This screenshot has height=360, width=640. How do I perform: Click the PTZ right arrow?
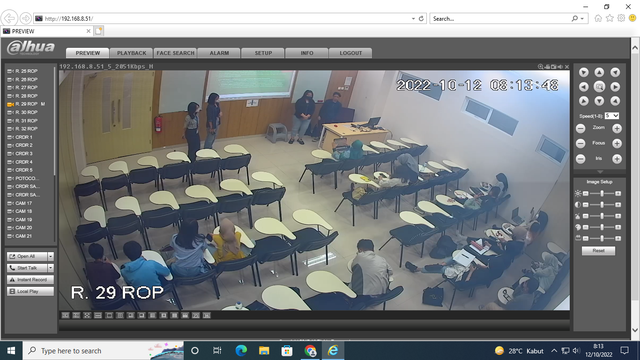click(x=615, y=87)
